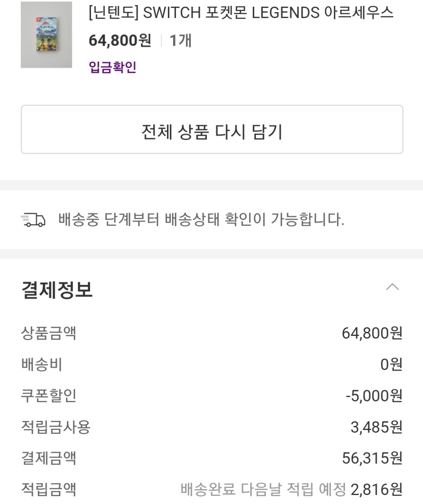This screenshot has width=423, height=504.
Task: Tap the 결제정보 section header
Action: click(x=57, y=290)
